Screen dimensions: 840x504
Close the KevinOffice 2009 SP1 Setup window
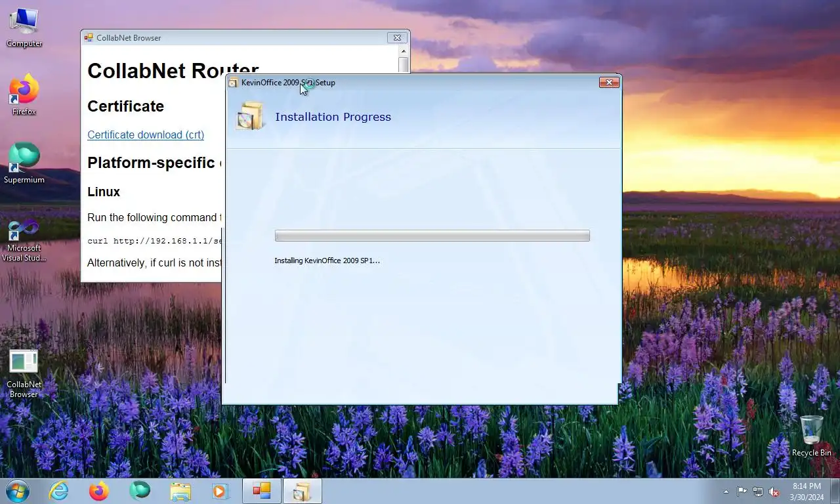tap(609, 83)
